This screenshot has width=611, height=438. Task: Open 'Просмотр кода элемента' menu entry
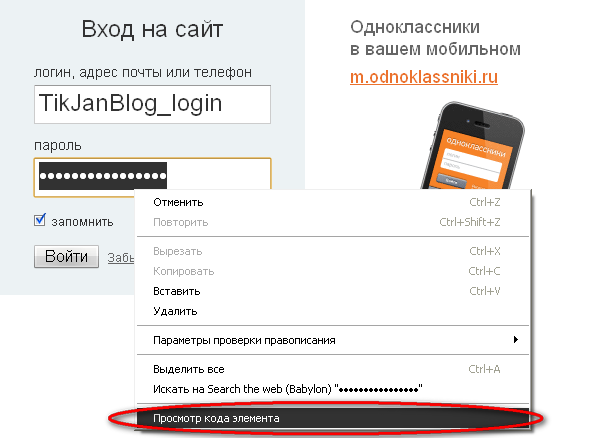[x=333, y=418]
